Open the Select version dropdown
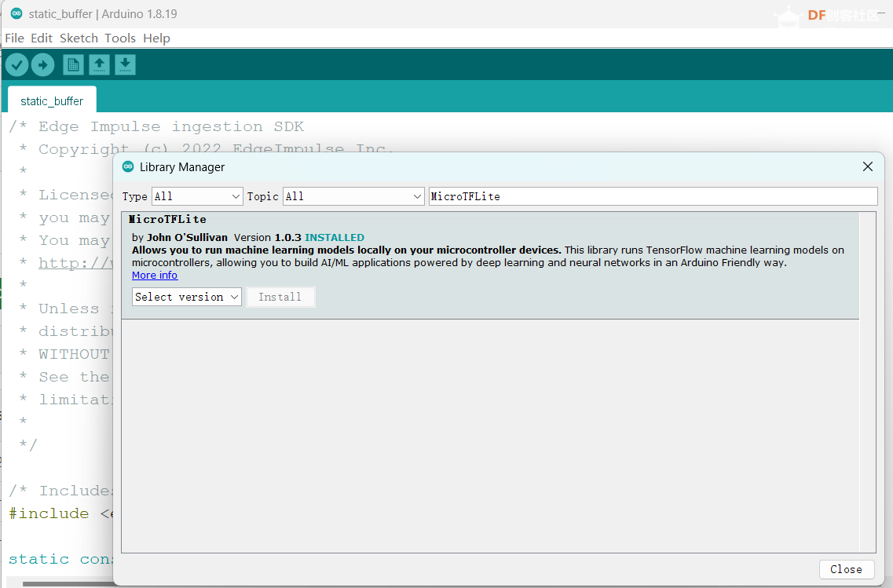 [187, 297]
